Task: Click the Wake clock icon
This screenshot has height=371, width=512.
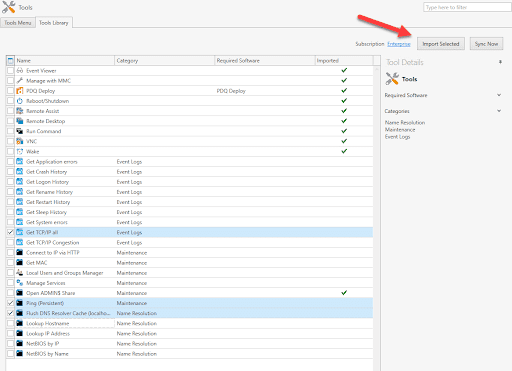Action: (20, 151)
